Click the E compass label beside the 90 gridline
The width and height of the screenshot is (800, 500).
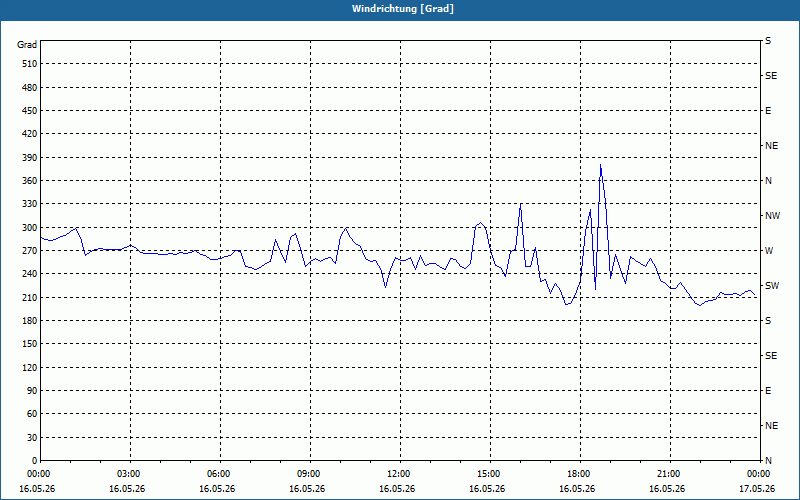pyautogui.click(x=768, y=391)
